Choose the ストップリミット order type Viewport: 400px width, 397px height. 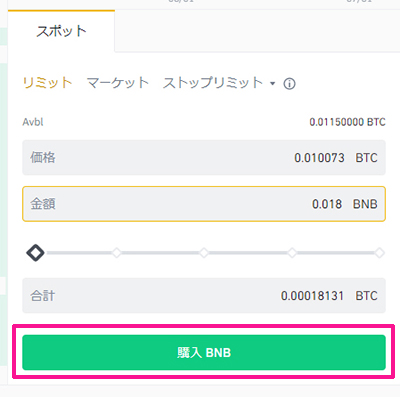(x=213, y=83)
